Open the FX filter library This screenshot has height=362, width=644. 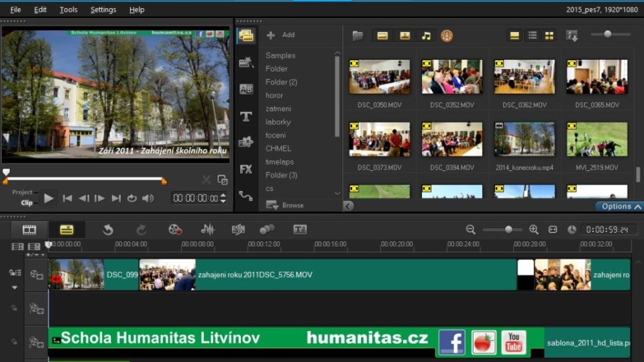(x=246, y=169)
